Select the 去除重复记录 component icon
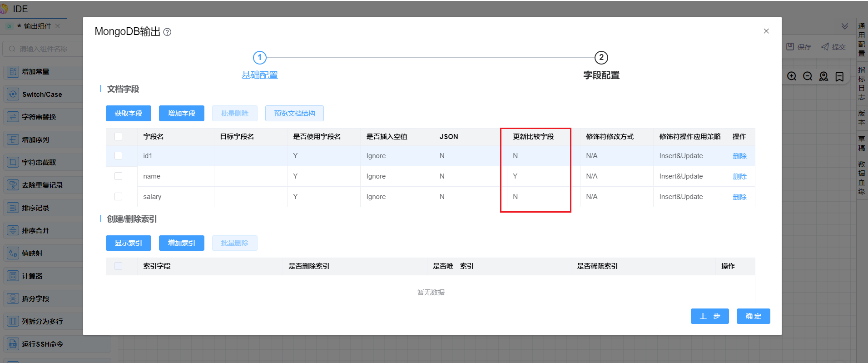 (x=13, y=185)
